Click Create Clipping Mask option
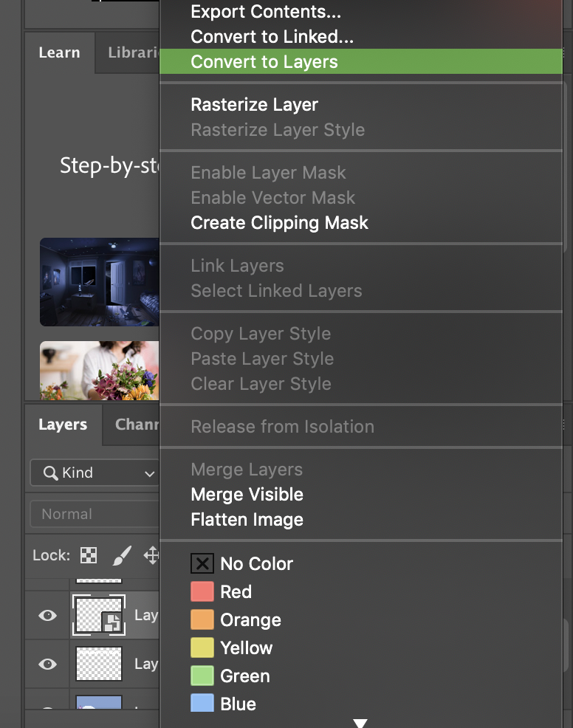Screen dimensions: 573x728 [279, 223]
